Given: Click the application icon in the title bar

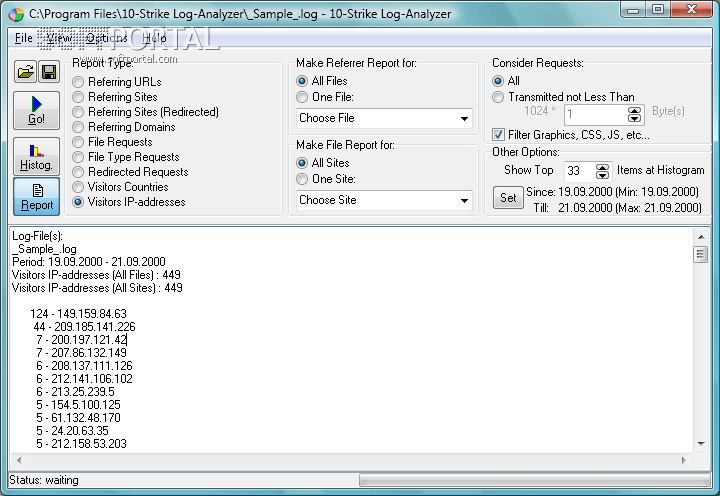Looking at the screenshot, I should [17, 14].
